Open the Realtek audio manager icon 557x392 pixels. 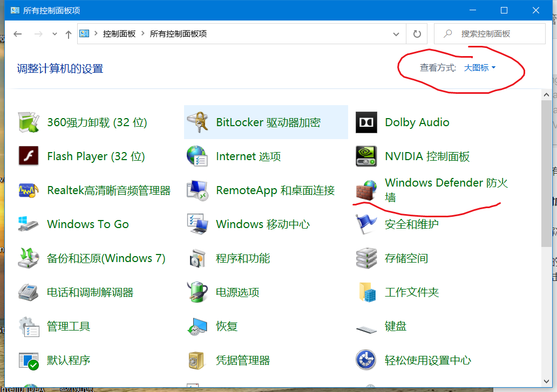(29, 190)
